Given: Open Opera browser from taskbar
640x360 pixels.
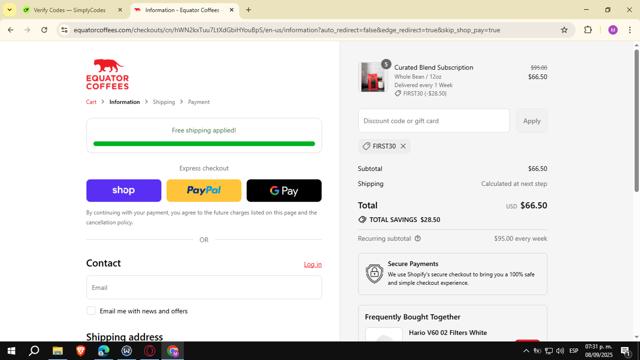Looking at the screenshot, I should [149, 351].
